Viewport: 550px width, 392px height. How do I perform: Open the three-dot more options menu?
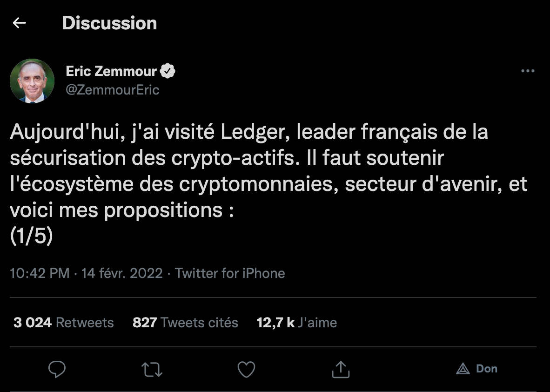528,71
